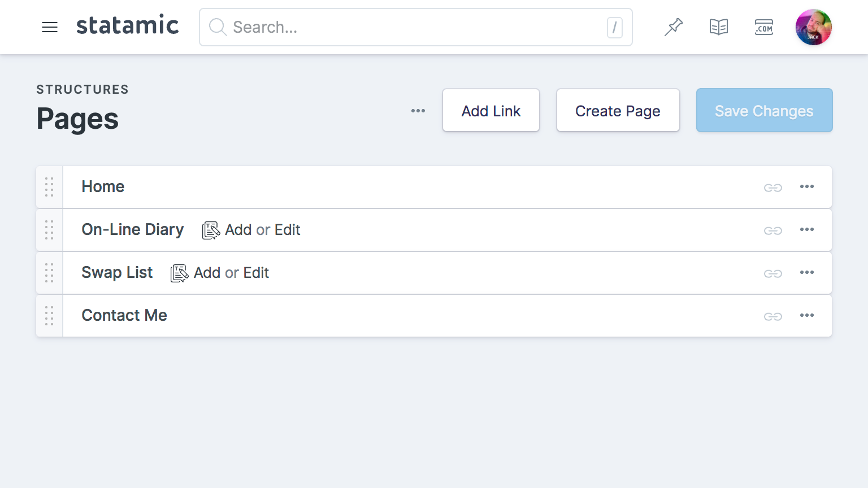Expand the options menu for On-Line Diary
The image size is (868, 488).
tap(806, 229)
